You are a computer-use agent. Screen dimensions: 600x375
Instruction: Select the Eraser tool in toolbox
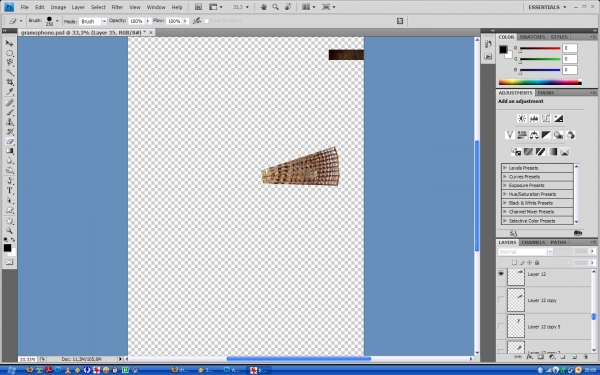[x=9, y=141]
